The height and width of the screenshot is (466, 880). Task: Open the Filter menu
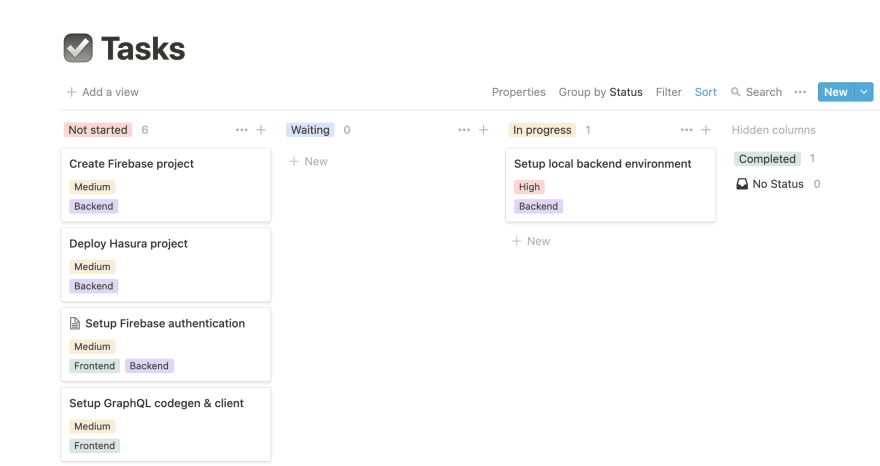point(668,92)
